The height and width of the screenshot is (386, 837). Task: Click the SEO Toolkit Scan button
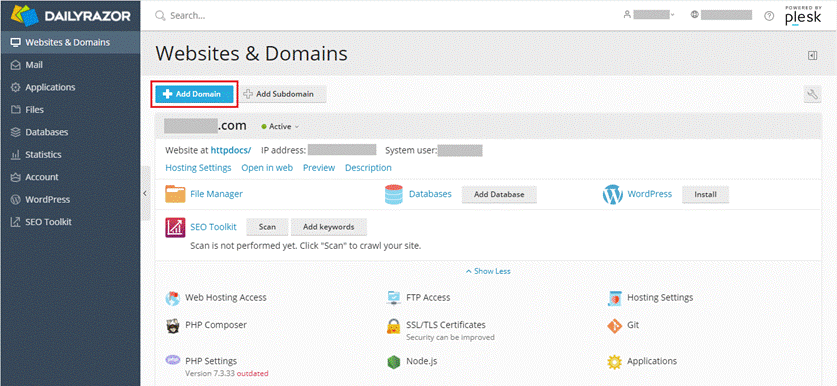tap(267, 227)
